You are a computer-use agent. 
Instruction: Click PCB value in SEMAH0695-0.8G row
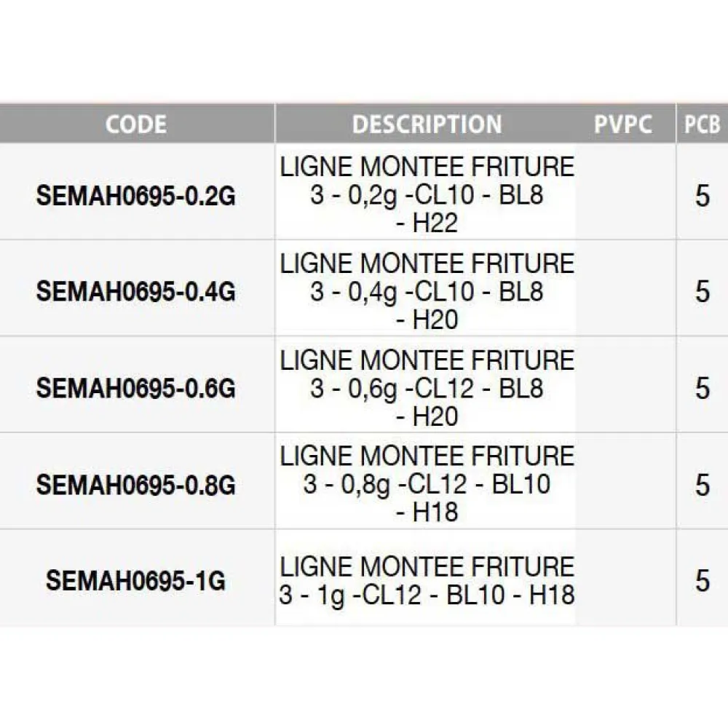702,485
